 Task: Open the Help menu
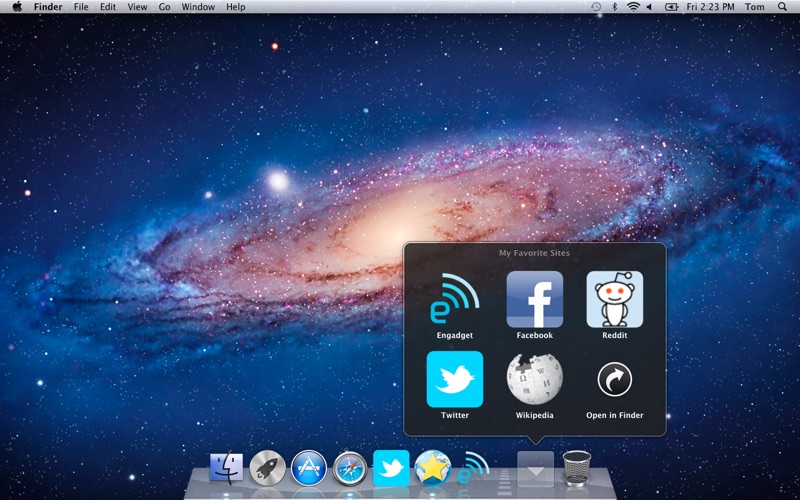click(x=236, y=7)
